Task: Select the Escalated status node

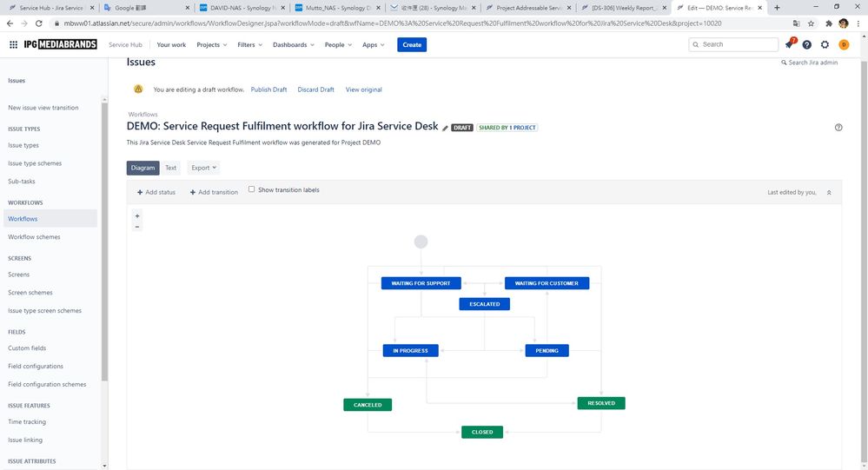Action: click(484, 304)
